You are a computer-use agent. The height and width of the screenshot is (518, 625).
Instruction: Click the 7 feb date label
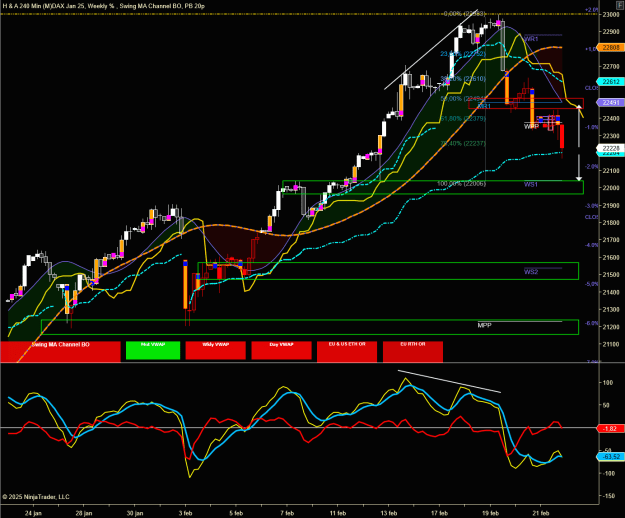(287, 513)
